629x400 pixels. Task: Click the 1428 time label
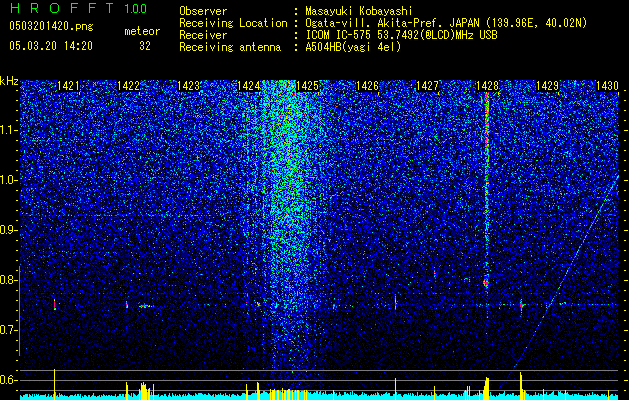tap(487, 85)
